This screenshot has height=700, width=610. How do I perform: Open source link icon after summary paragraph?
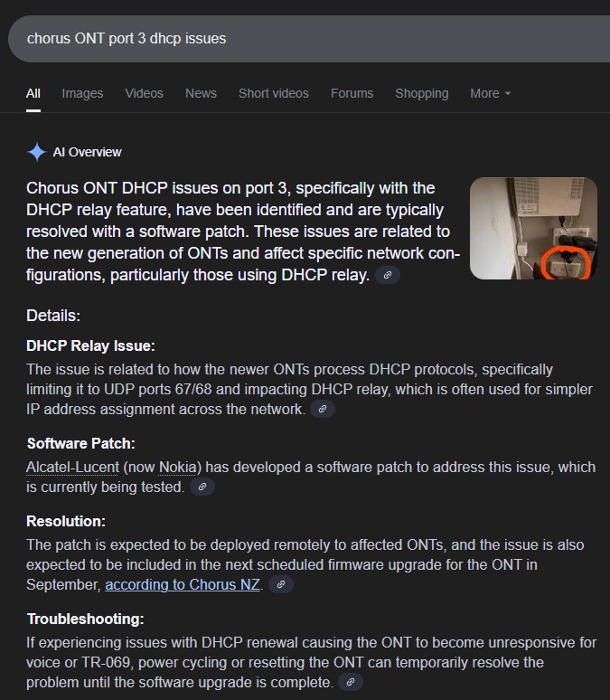click(388, 275)
